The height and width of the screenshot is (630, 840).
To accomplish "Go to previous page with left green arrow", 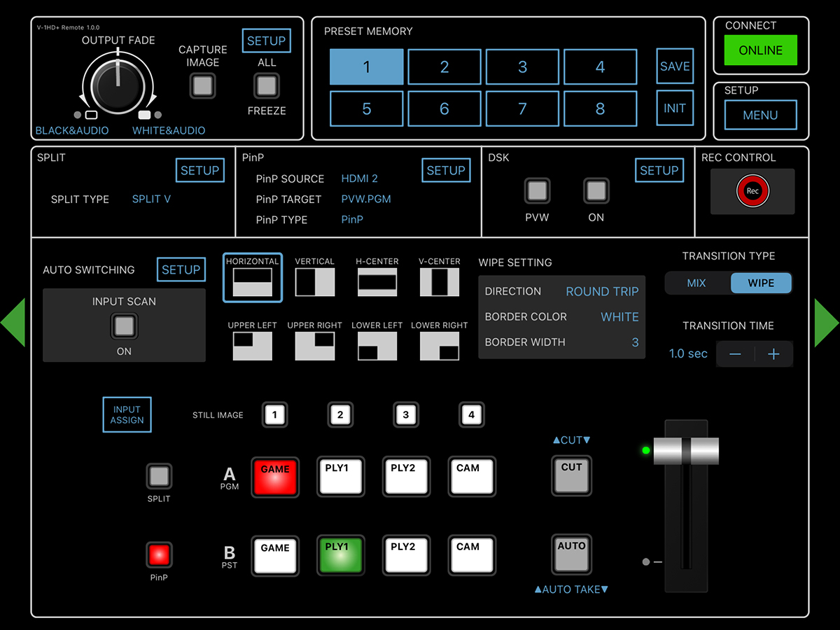I will coord(13,323).
